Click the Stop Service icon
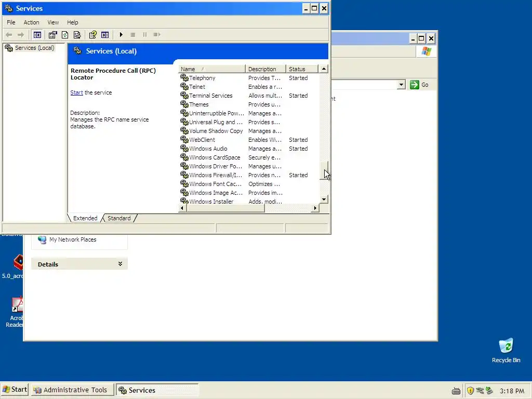 click(x=133, y=35)
